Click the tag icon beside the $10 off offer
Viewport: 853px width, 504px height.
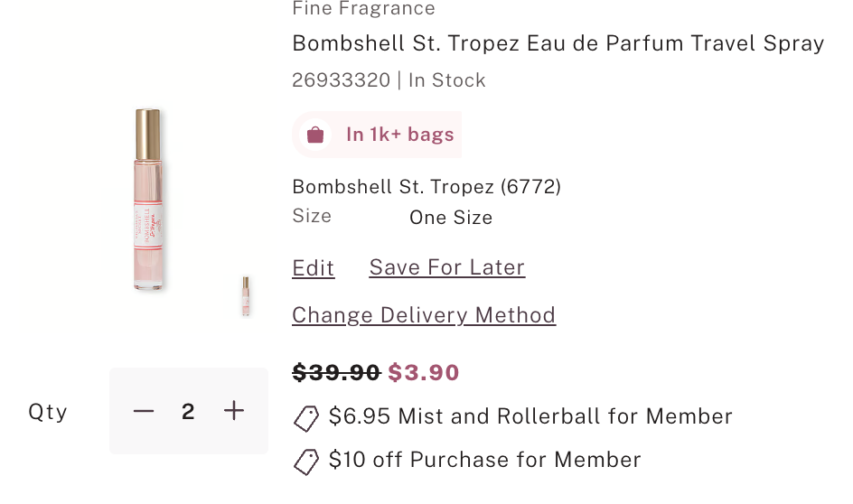(x=306, y=462)
